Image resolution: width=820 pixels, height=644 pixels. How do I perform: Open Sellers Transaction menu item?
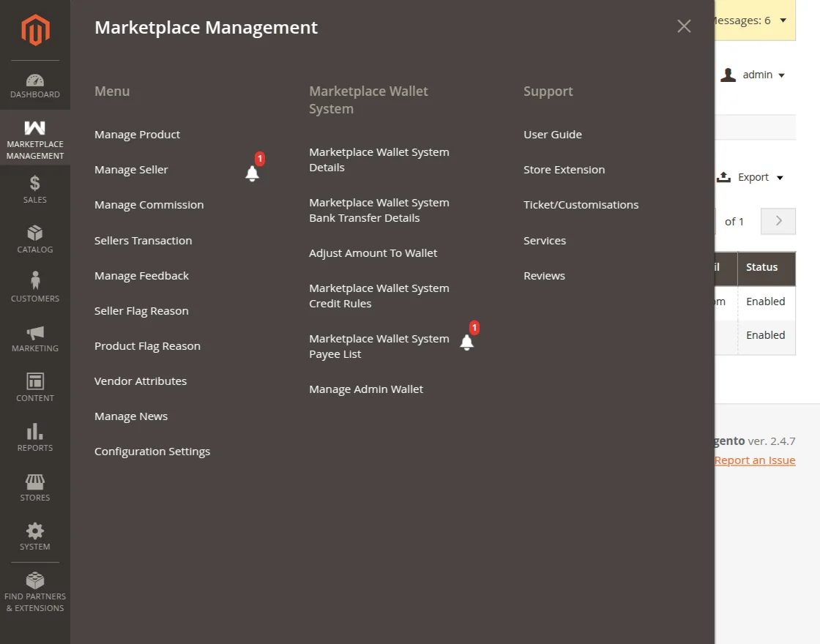pyautogui.click(x=143, y=241)
